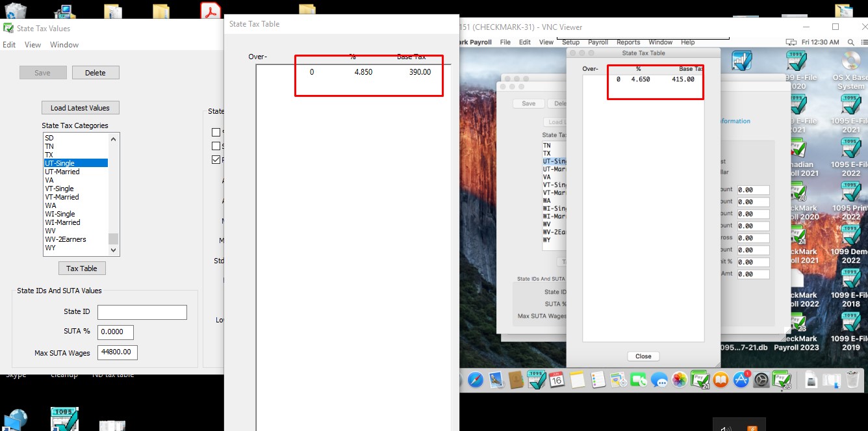Open Window menu in Windows State Tax Values
This screenshot has width=868, height=431.
pyautogui.click(x=64, y=45)
